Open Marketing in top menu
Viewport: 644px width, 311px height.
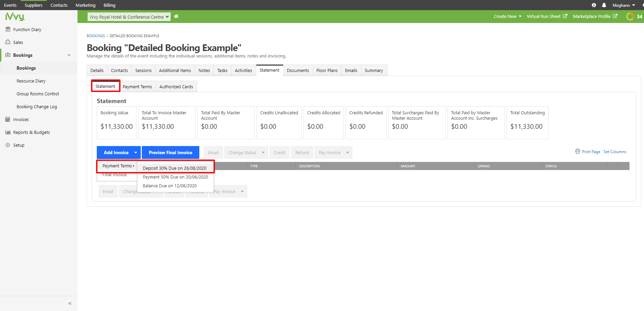click(x=85, y=5)
